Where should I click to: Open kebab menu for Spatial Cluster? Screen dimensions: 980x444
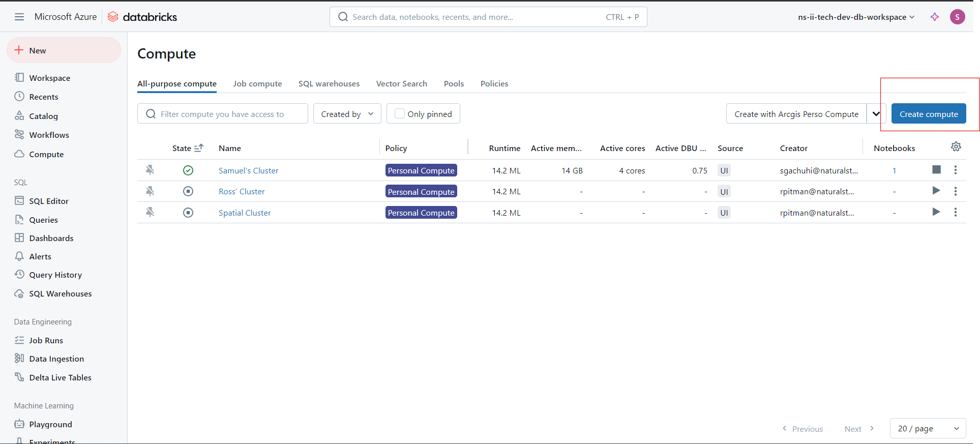(x=956, y=212)
